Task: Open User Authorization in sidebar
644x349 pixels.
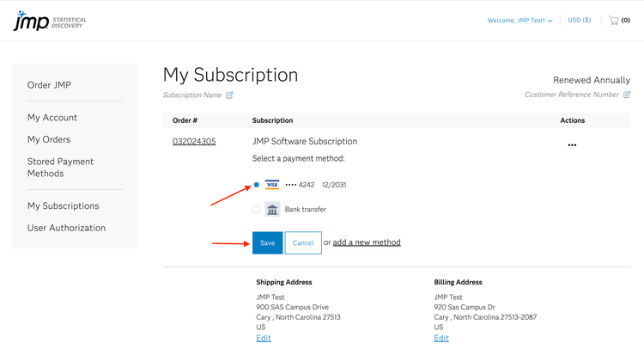Action: (x=66, y=228)
